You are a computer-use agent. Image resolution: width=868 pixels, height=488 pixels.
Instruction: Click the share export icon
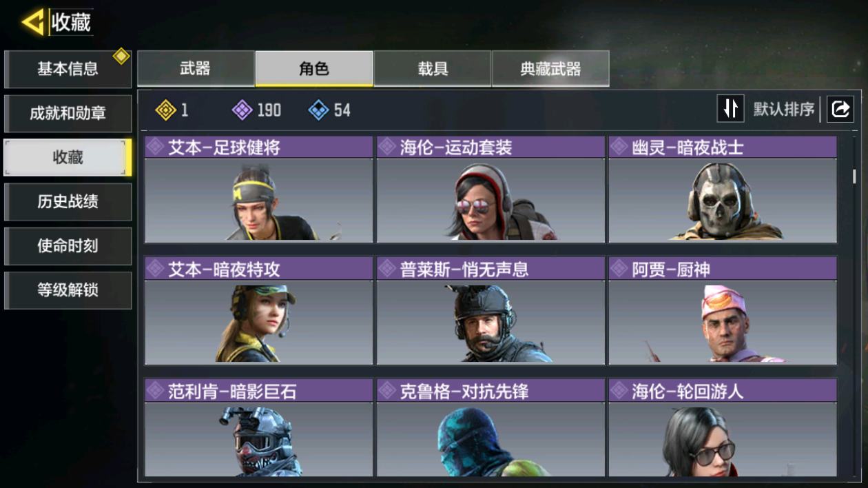click(x=840, y=109)
